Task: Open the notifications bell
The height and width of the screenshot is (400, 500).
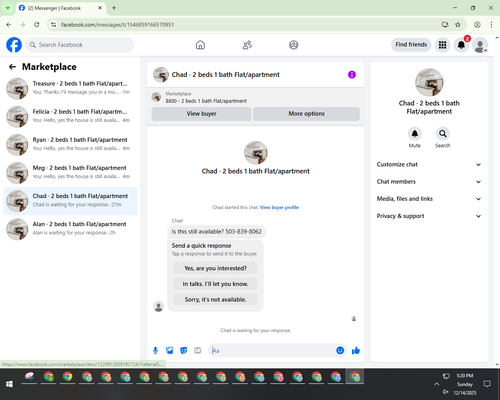Action: 461,45
